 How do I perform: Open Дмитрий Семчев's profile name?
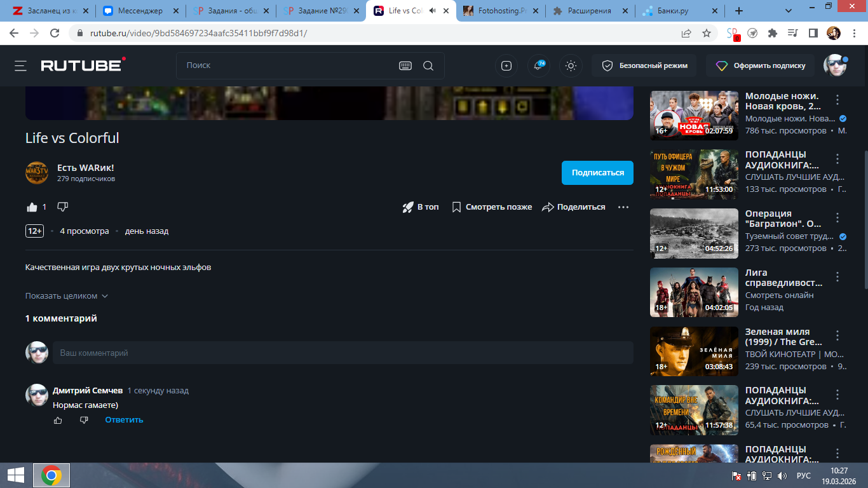(x=88, y=391)
